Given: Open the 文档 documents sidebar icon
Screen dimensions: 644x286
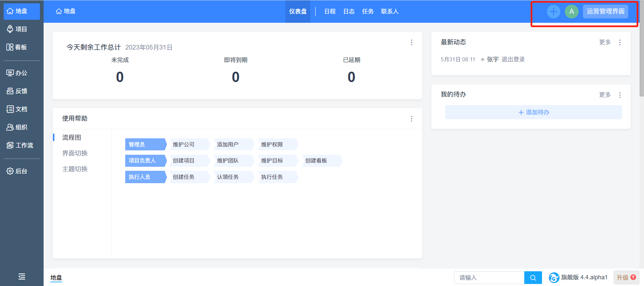Looking at the screenshot, I should pyautogui.click(x=10, y=109).
